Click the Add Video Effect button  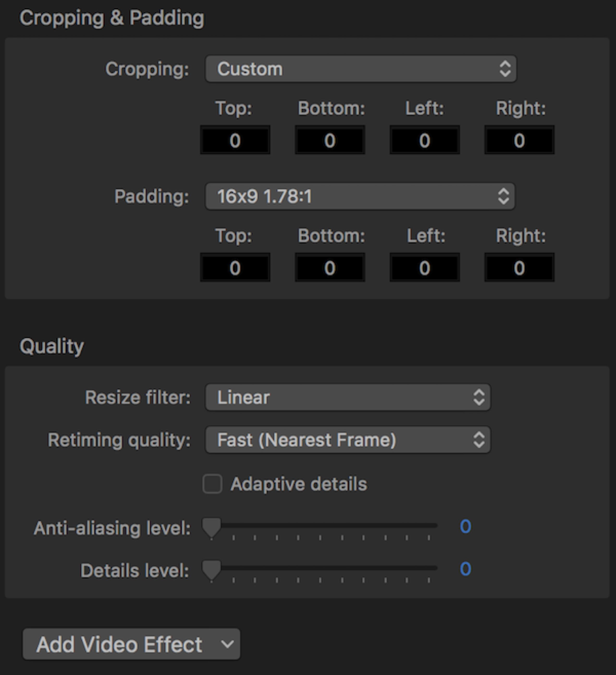click(x=131, y=644)
